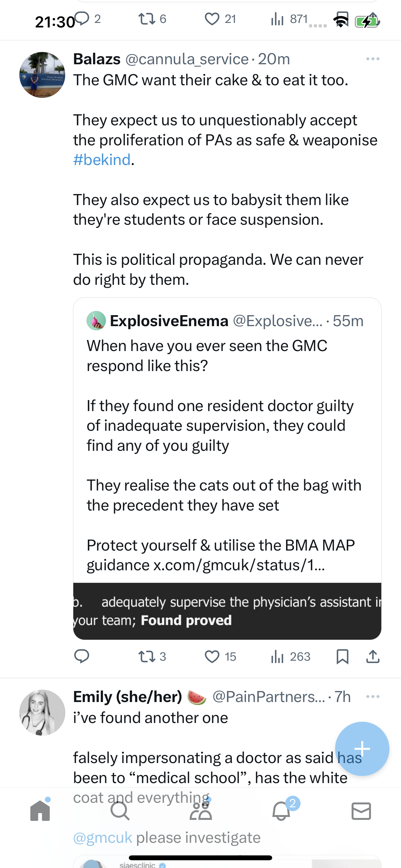Retweet the Balazs post showing 3 reposts
401x868 pixels.
point(152,656)
